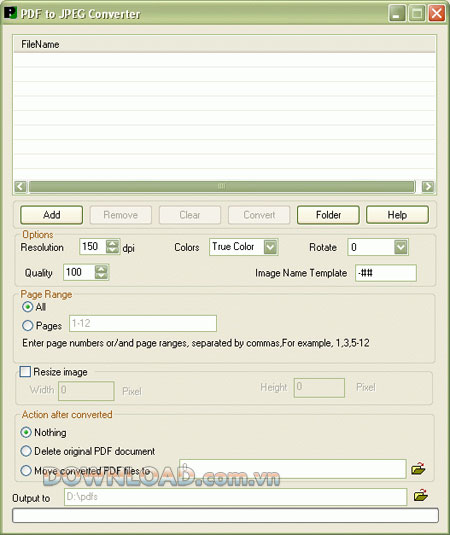The height and width of the screenshot is (535, 450).
Task: Click the file list left scroll arrow
Action: 20,187
